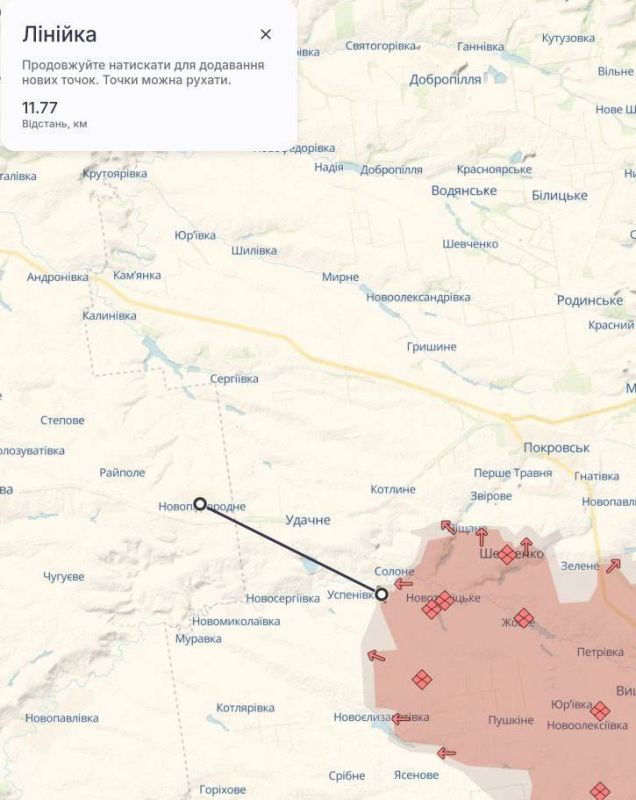Image resolution: width=636 pixels, height=800 pixels.
Task: Click the Удачне town label
Action: (x=307, y=520)
